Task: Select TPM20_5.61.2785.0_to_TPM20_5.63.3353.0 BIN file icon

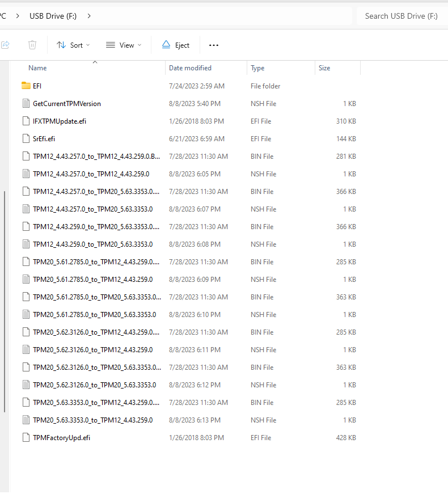Action: pos(26,297)
